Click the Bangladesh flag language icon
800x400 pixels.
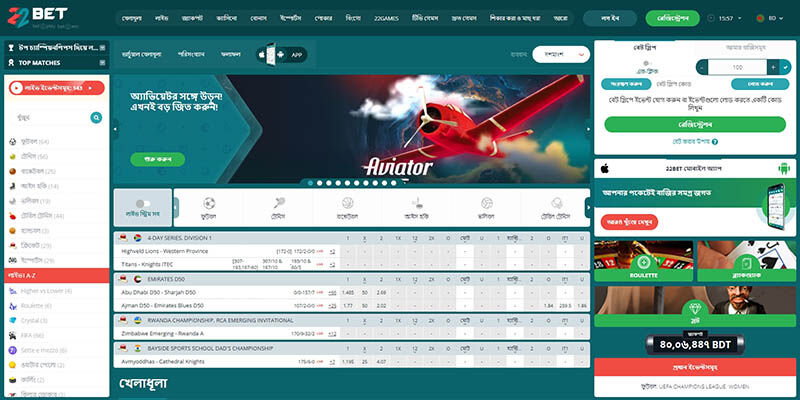[760, 18]
